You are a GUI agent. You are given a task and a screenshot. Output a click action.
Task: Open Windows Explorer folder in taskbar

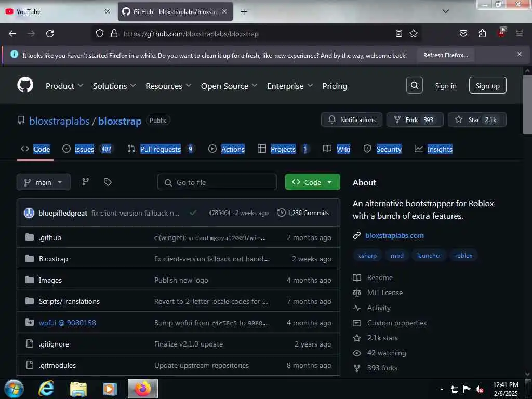[78, 389]
